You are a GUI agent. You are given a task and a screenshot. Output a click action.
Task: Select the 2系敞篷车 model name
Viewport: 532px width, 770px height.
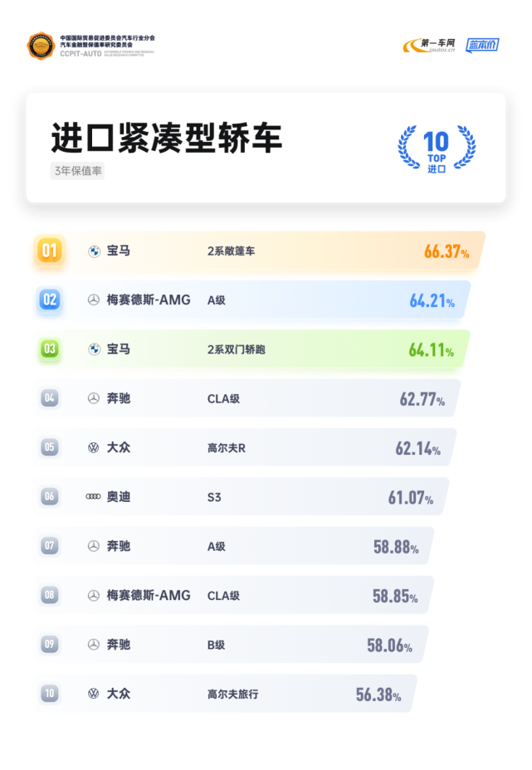coord(231,251)
